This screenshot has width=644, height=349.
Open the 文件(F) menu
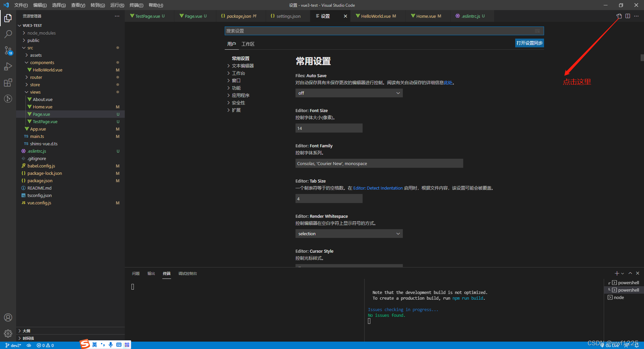click(x=21, y=5)
